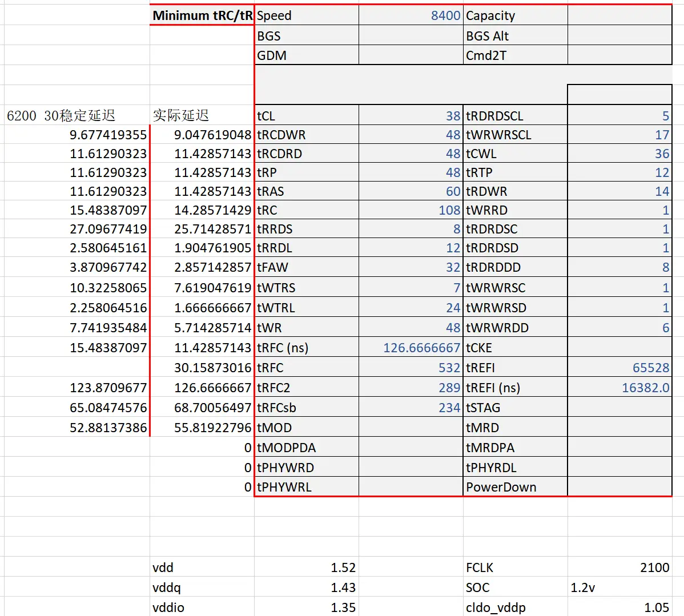Click the tRTP value 12

click(x=619, y=172)
